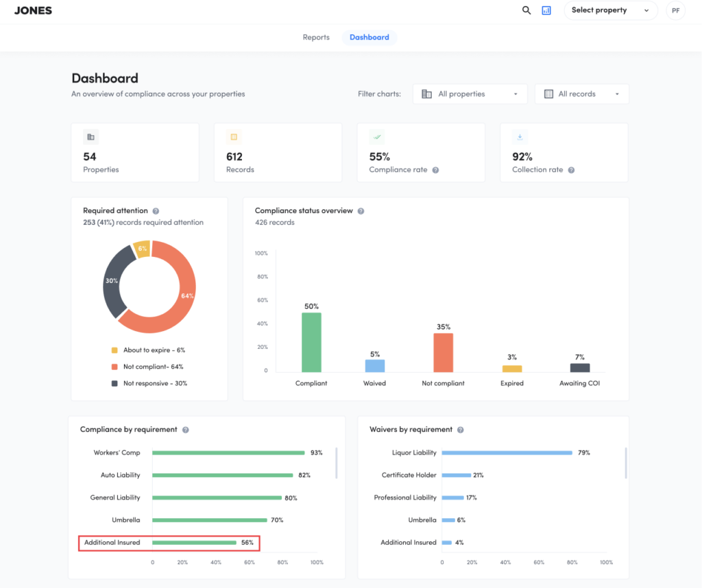Click Compliance status overview help icon

361,211
